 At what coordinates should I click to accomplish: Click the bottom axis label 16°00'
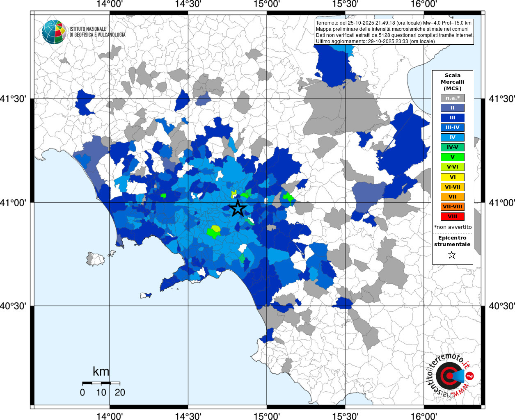[424, 416]
